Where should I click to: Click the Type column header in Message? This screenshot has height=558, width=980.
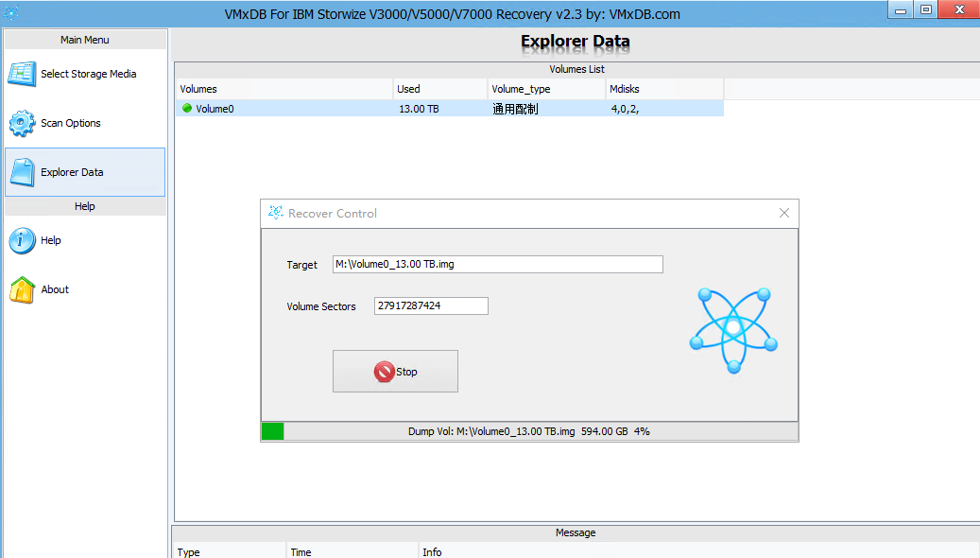(x=229, y=551)
